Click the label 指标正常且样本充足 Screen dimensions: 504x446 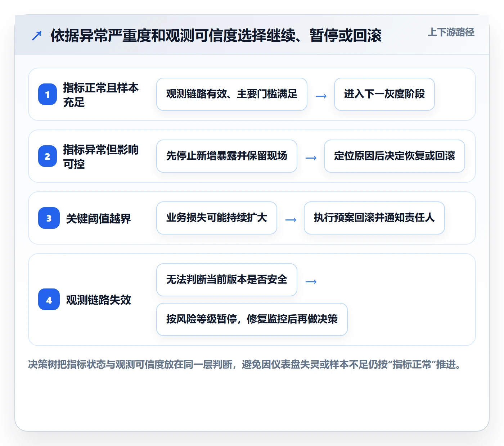[101, 95]
